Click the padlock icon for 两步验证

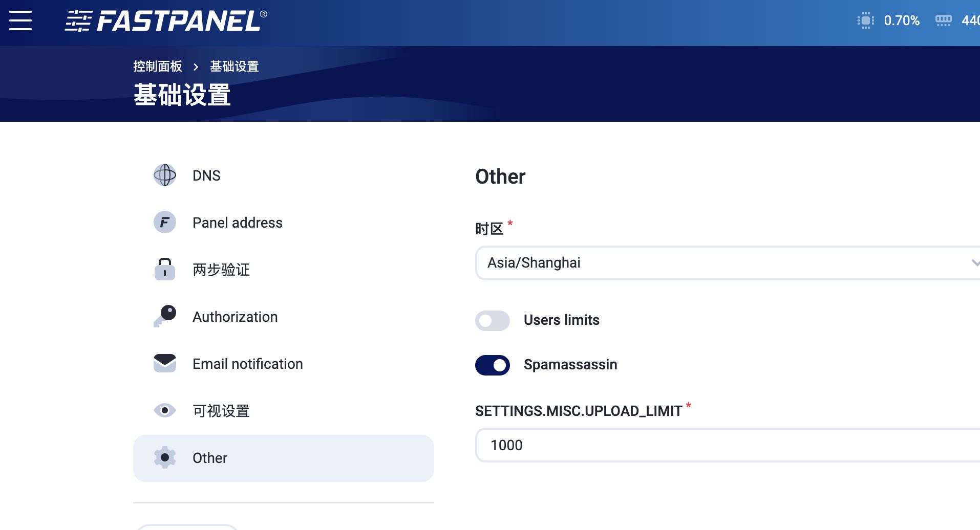(x=165, y=269)
